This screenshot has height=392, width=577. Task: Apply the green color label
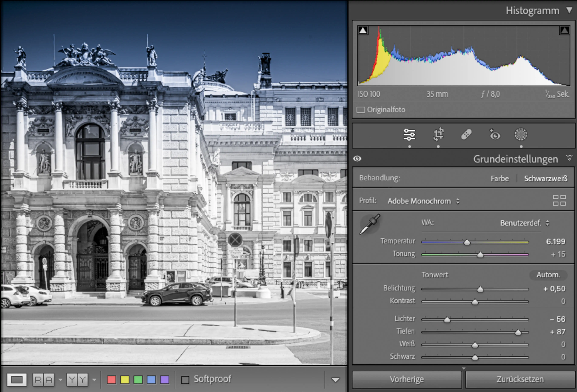pyautogui.click(x=138, y=380)
